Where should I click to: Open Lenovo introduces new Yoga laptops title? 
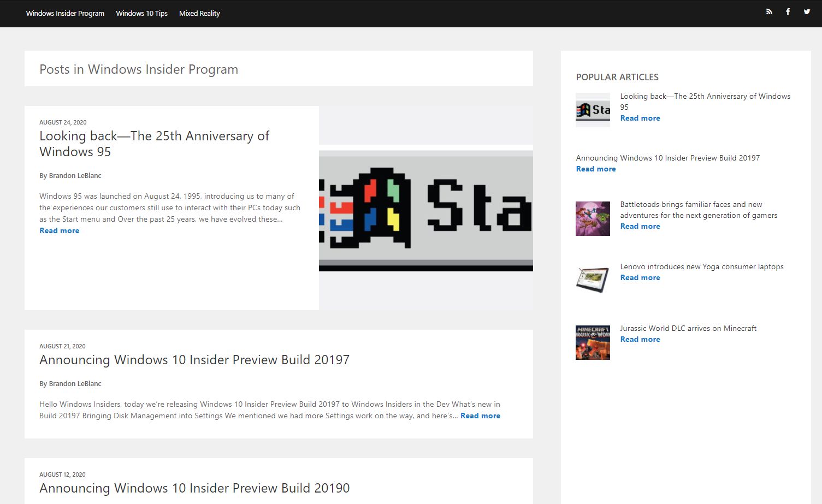[x=702, y=266]
